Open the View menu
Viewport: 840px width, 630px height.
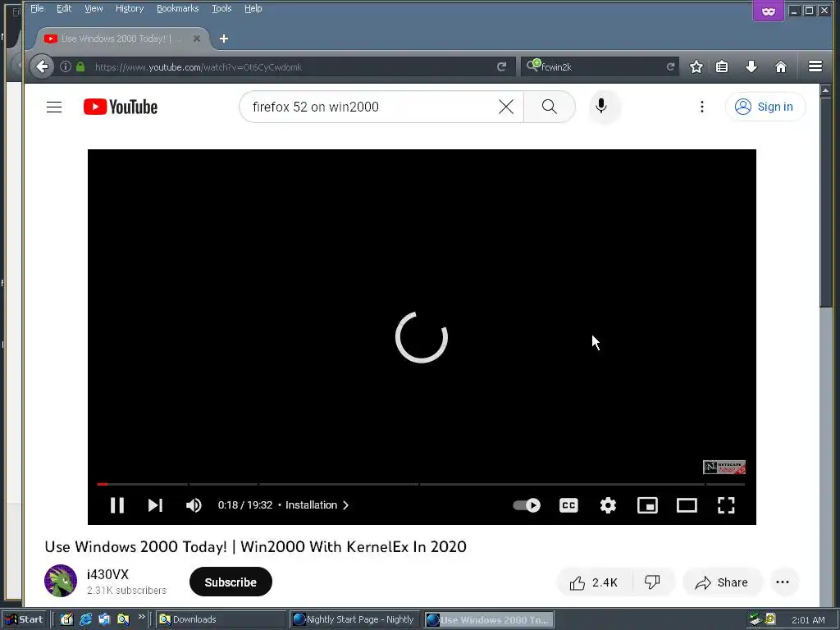click(x=94, y=8)
